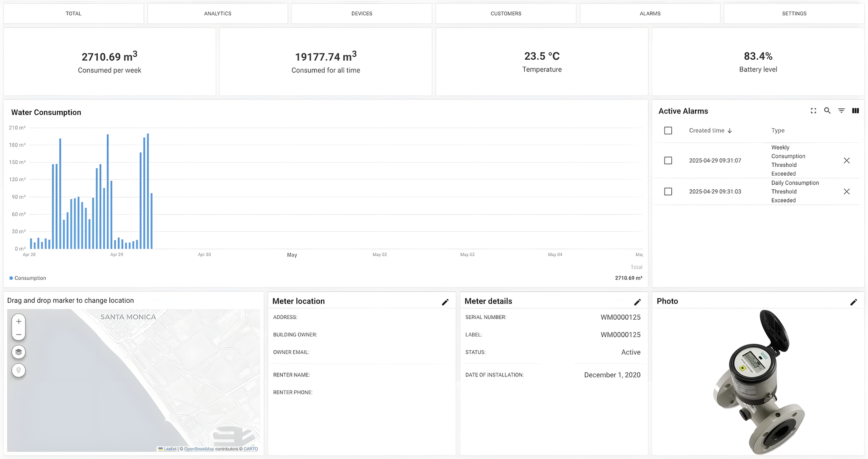
Task: Sort alarms by Created time column
Action: [707, 130]
